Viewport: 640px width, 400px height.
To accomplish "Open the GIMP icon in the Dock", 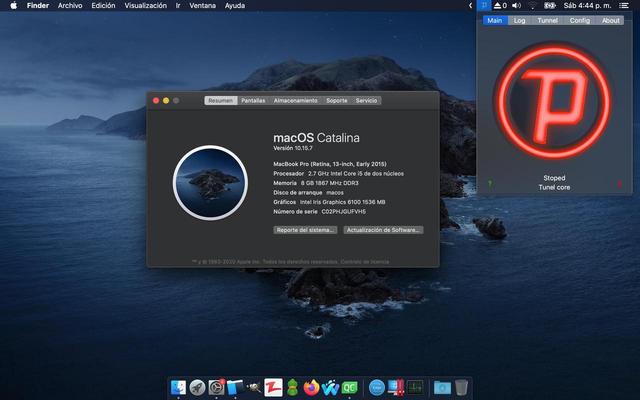I will [254, 387].
